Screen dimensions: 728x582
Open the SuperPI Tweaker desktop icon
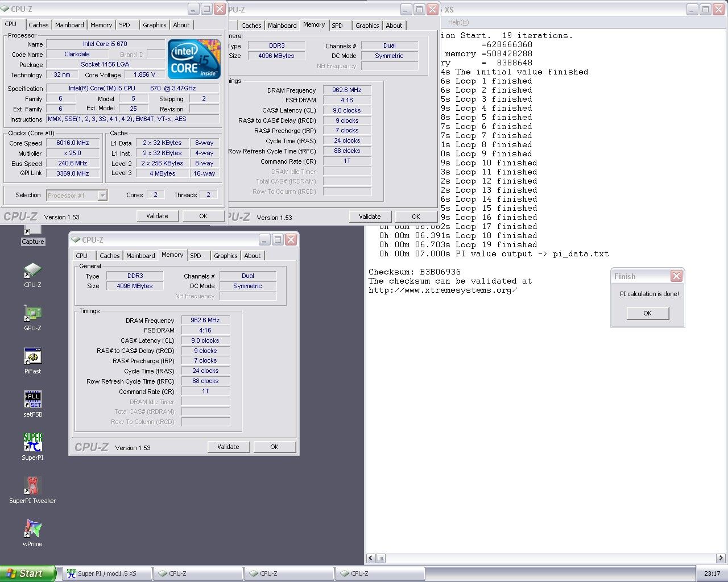coord(32,490)
